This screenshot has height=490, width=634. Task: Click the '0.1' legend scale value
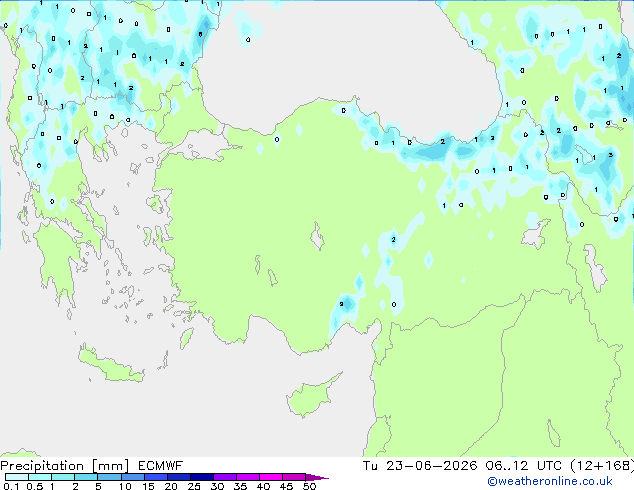11,486
